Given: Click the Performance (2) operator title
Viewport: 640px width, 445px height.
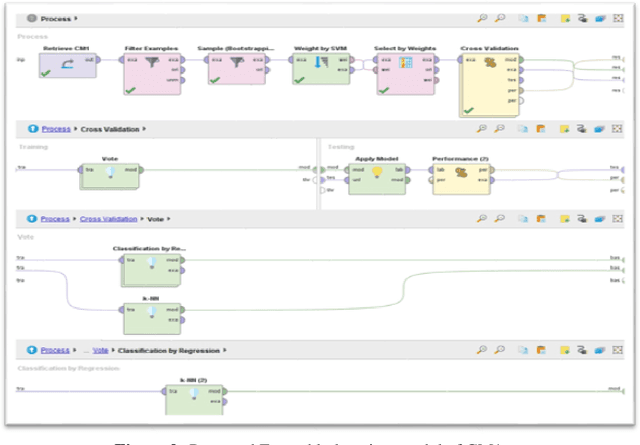Looking at the screenshot, I should pyautogui.click(x=460, y=158).
